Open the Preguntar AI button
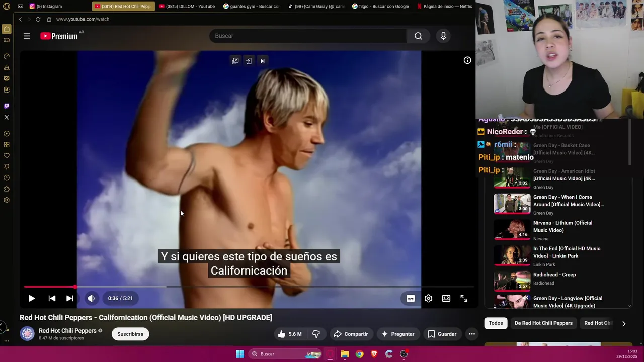The image size is (644, 362). pos(397,334)
